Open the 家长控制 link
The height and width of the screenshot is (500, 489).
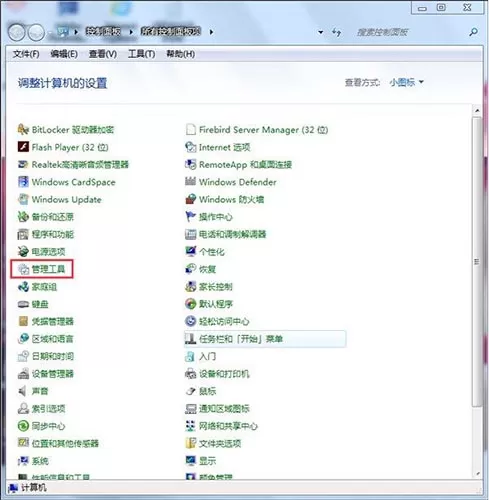216,287
